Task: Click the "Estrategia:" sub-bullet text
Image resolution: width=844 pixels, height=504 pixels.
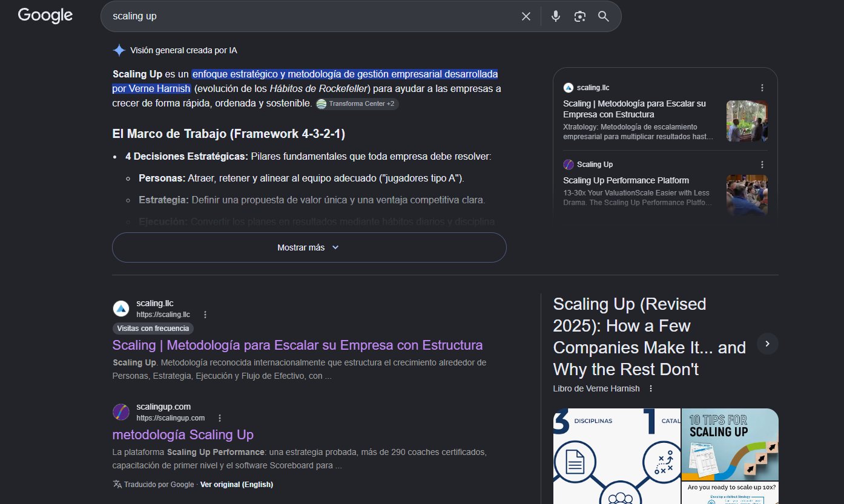Action: click(163, 200)
